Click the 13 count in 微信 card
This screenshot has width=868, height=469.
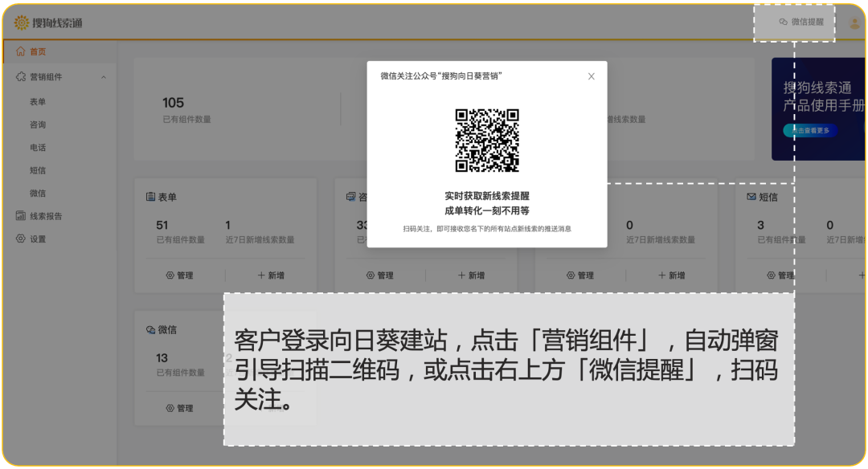point(162,358)
